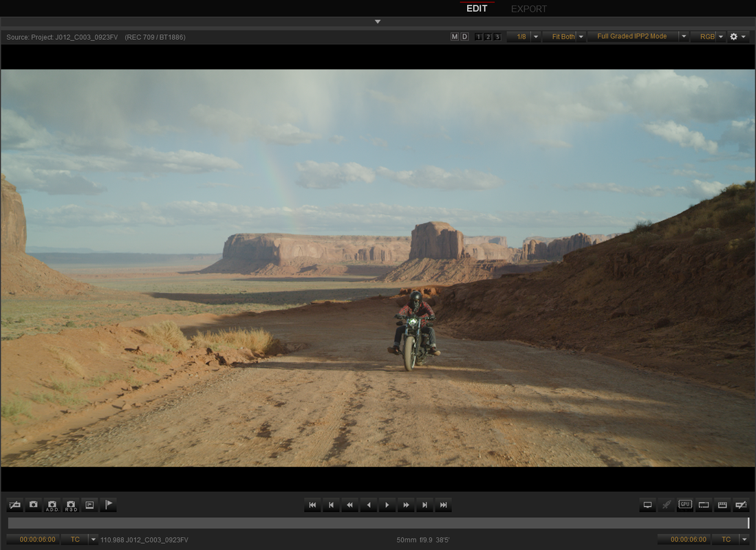This screenshot has height=550, width=756.
Task: Play the clip forward
Action: [x=387, y=505]
